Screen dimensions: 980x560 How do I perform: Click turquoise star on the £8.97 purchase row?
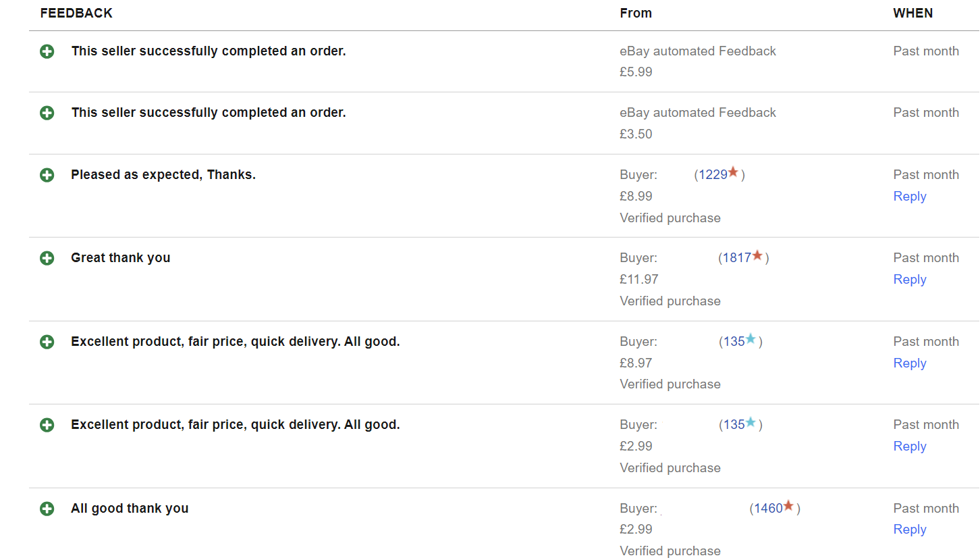click(x=751, y=340)
